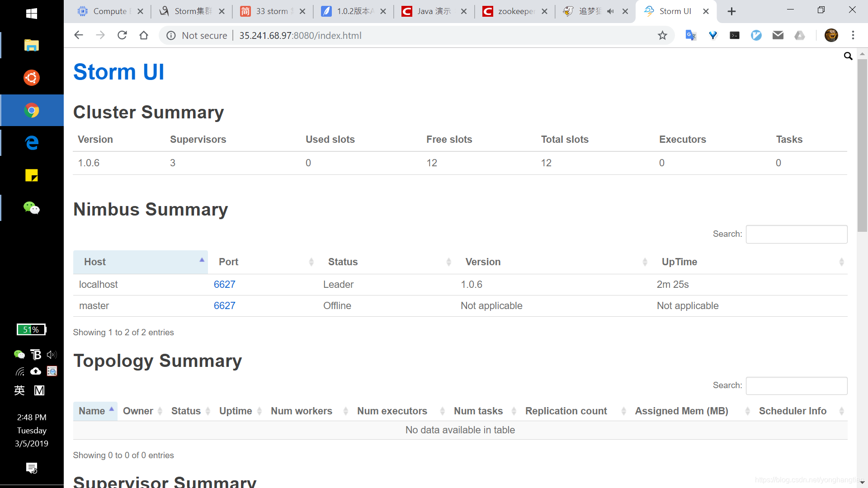The width and height of the screenshot is (868, 488).
Task: Click the browser address bar URL
Action: (300, 36)
